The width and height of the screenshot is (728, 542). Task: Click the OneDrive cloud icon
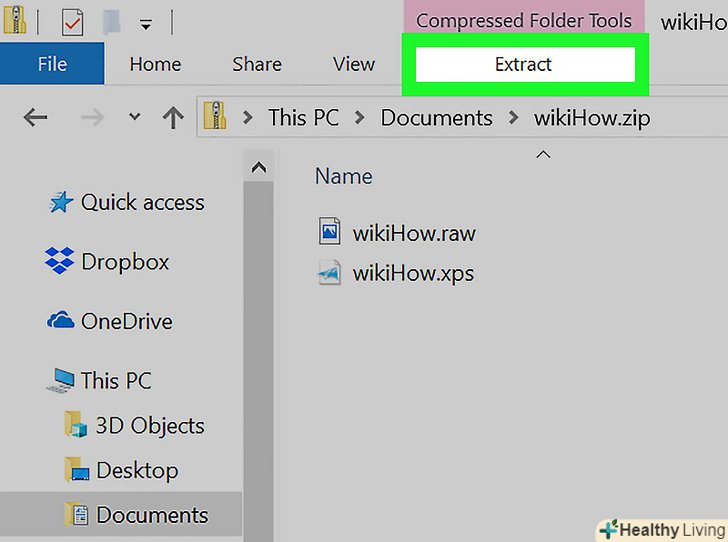(60, 320)
